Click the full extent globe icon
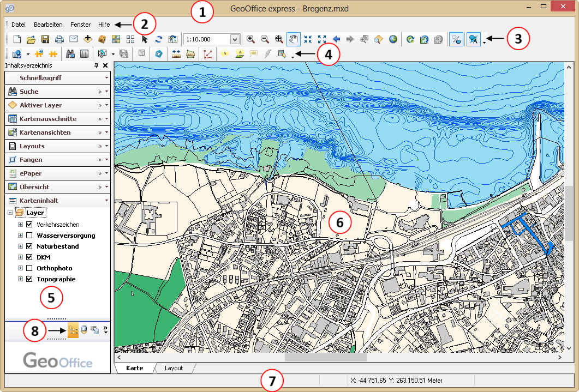The height and width of the screenshot is (392, 579). 393,39
